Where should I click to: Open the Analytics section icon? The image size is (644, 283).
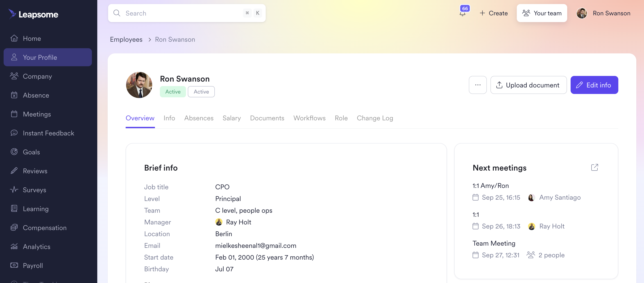click(x=14, y=246)
